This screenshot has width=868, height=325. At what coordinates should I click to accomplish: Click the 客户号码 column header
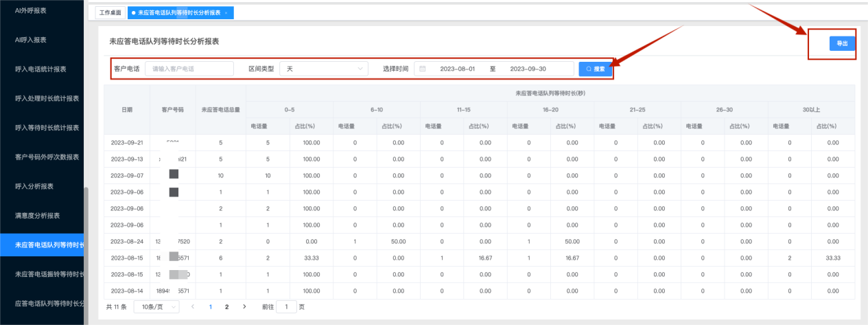173,109
